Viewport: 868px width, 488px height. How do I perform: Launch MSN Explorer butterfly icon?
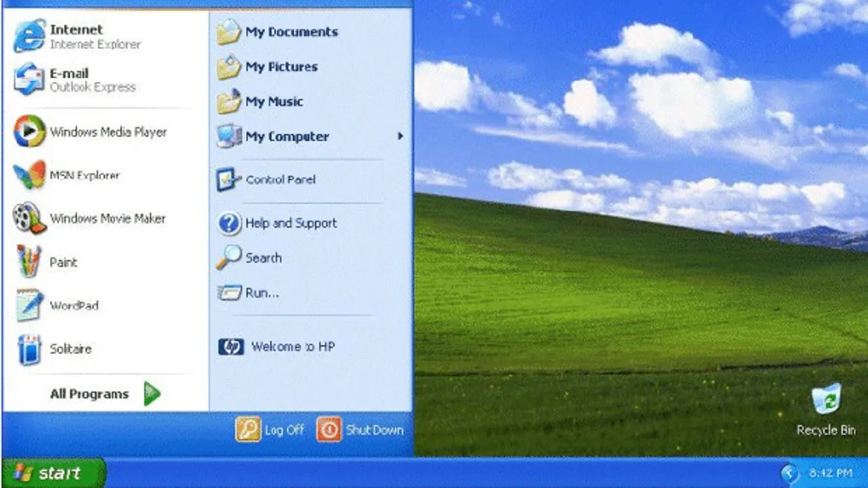tap(30, 175)
